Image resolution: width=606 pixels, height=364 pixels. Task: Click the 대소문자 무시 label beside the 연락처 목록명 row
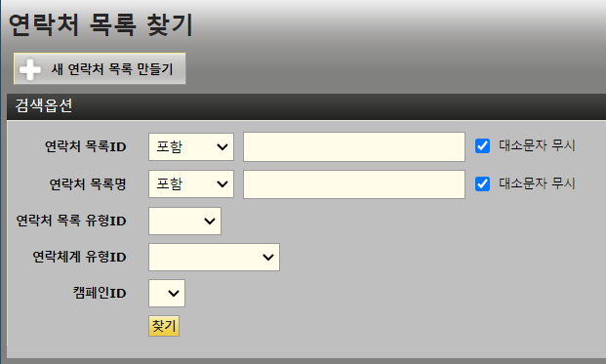537,183
